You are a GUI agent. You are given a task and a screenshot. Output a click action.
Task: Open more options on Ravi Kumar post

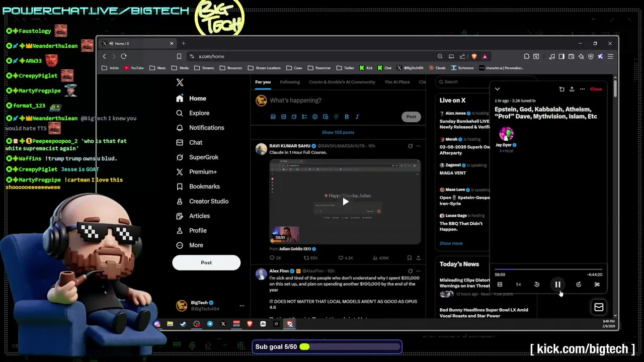[418, 146]
